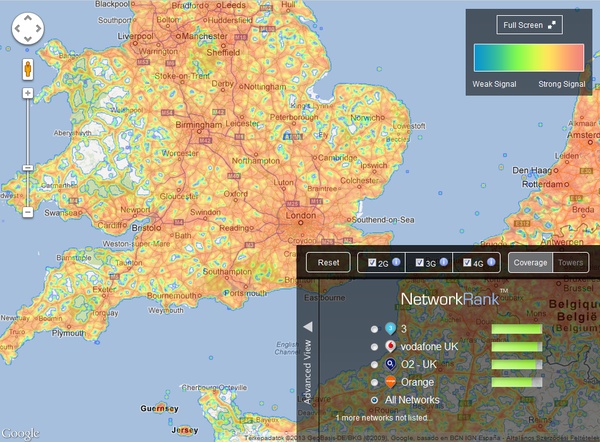Pan the map up with the arrow control
The height and width of the screenshot is (442, 600).
coord(28,18)
